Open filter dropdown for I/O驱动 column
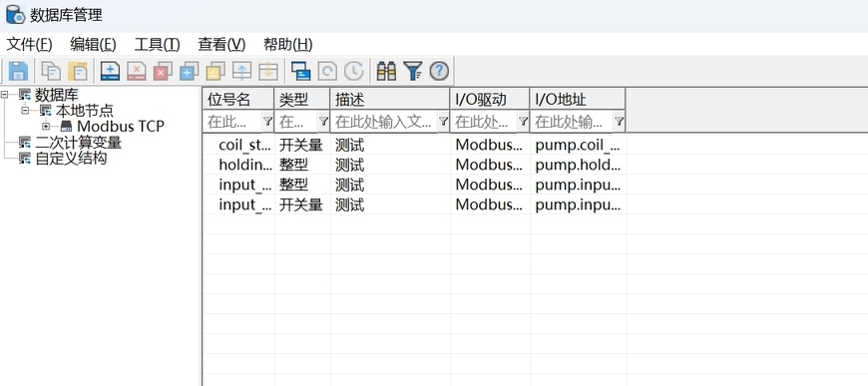The image size is (868, 386). [x=523, y=122]
